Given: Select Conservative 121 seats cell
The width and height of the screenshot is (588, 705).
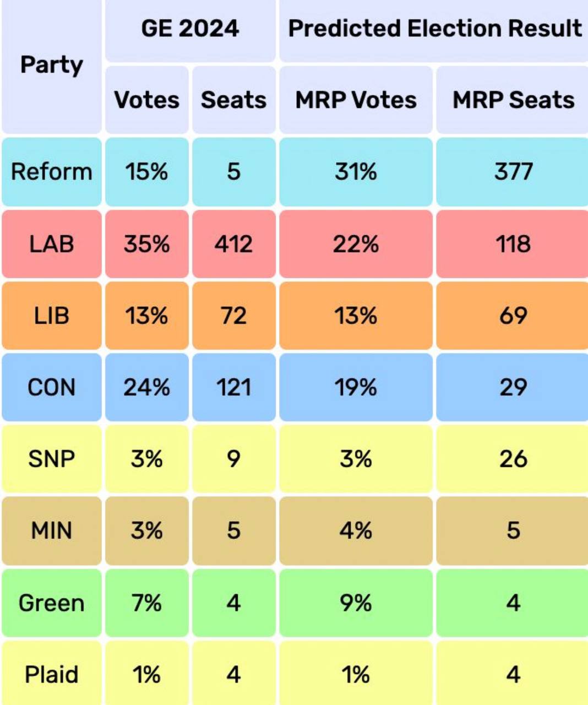Looking at the screenshot, I should point(233,387).
